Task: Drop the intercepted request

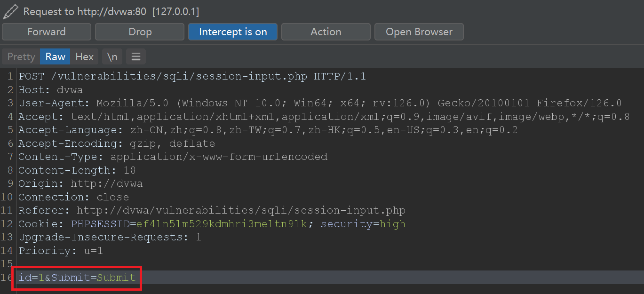Action: (x=140, y=32)
